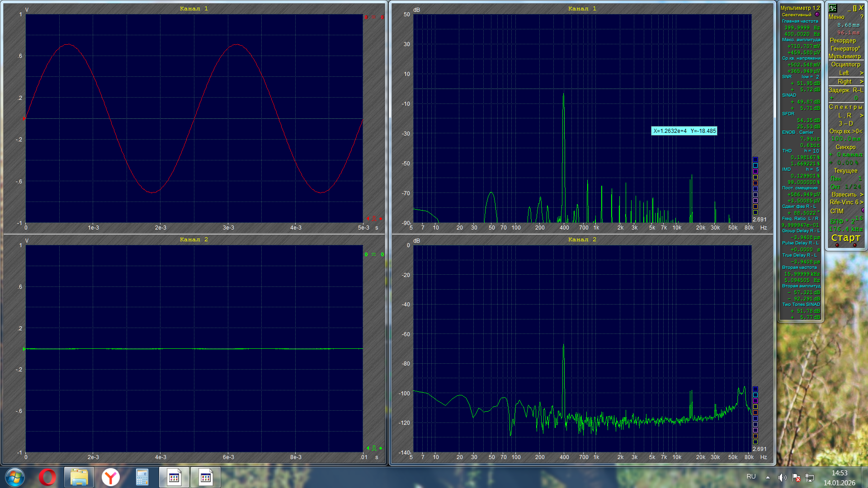The width and height of the screenshot is (868, 488).
Task: Click the oscilloscope app icon in control panel
Action: (833, 8)
